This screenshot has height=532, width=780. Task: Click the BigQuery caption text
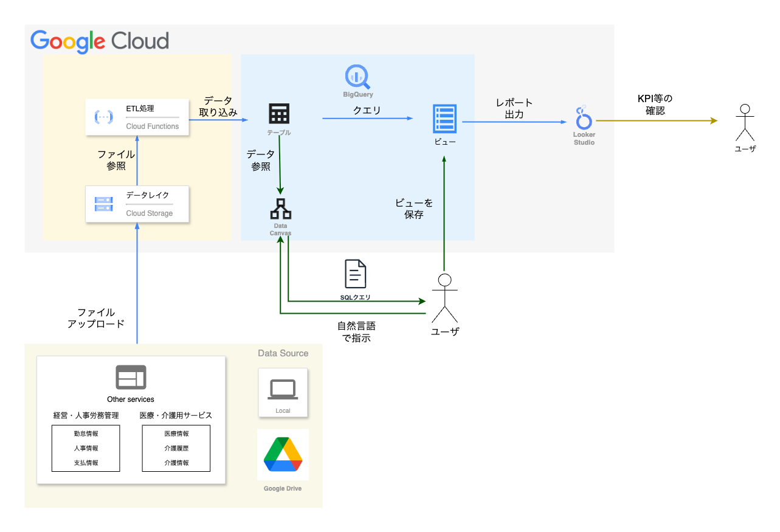pos(357,94)
